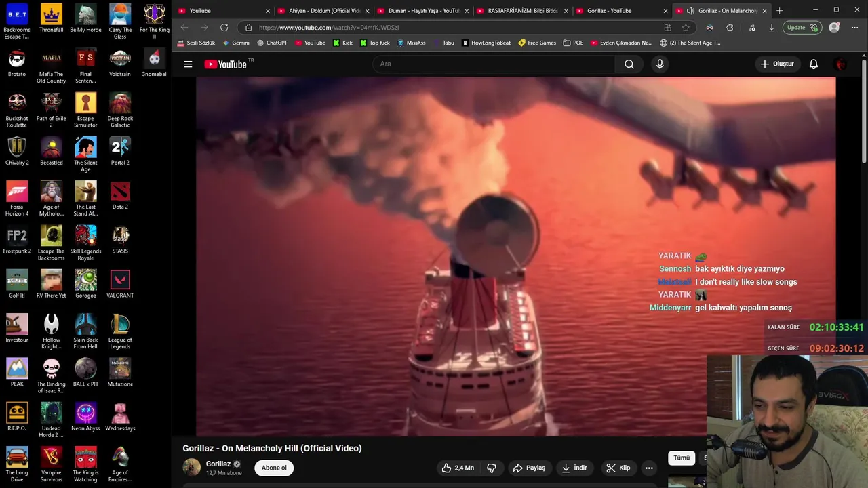
Task: Open the HowLongToBeat bookmark
Action: pos(486,43)
